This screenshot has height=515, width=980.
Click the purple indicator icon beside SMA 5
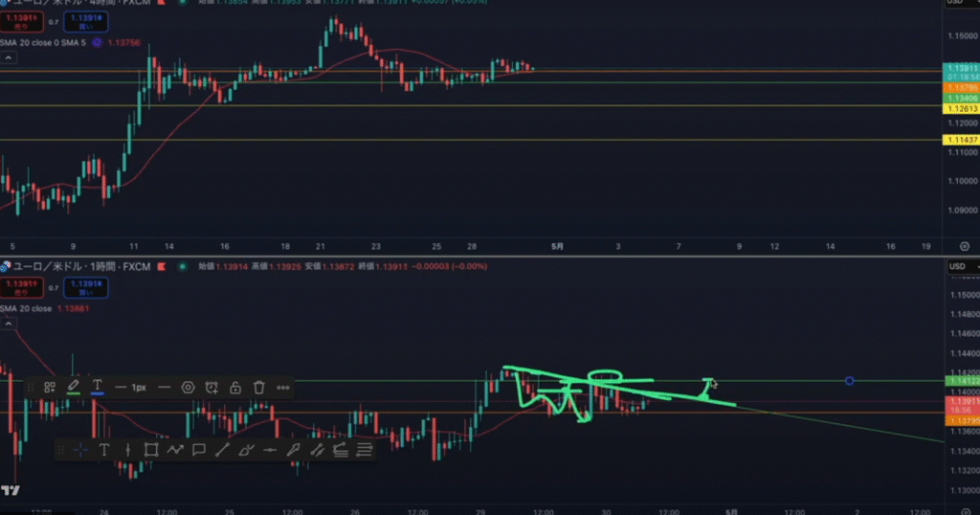tap(97, 43)
